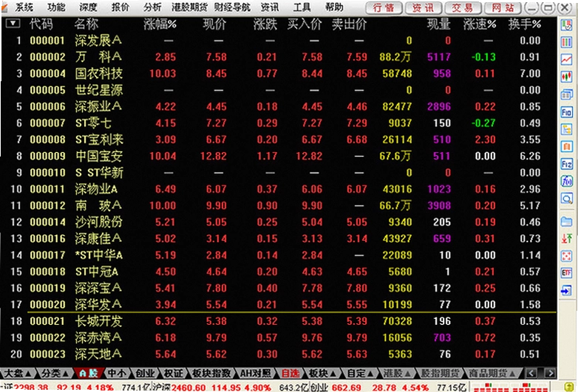This screenshot has width=578, height=392.
Task: Open the ETF icon in sidebar
Action: [567, 272]
